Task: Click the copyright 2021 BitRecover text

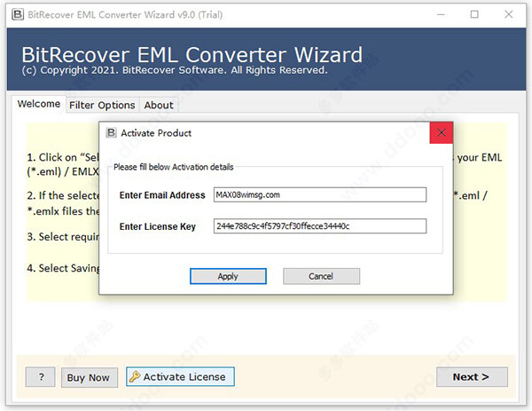Action: tap(175, 70)
